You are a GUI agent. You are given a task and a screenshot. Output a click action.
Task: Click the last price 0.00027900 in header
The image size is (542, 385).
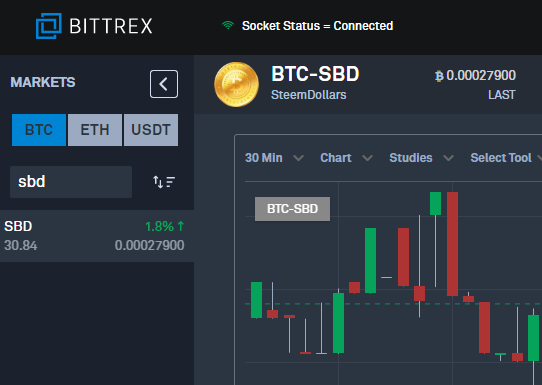point(481,75)
